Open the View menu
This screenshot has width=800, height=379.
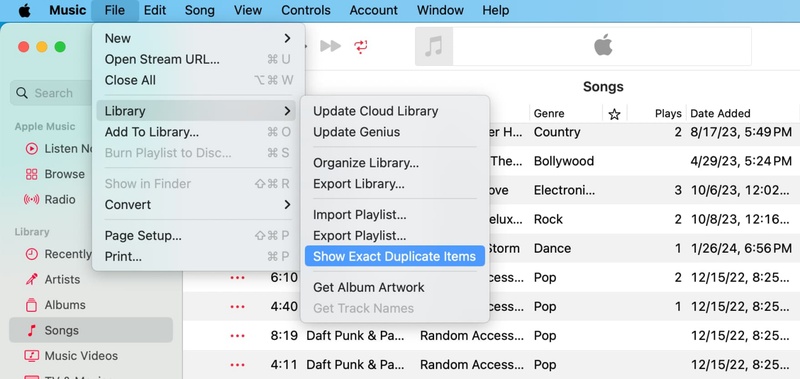247,10
